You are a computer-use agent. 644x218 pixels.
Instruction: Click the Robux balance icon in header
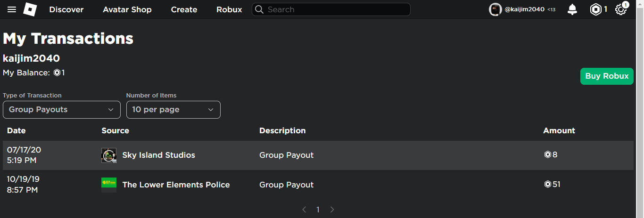coord(596,9)
